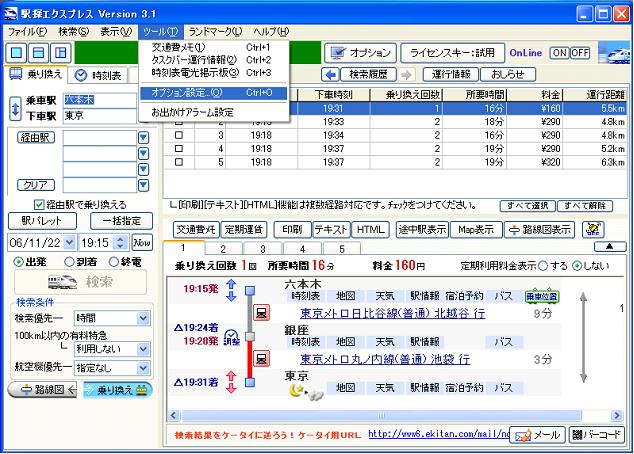Go forward in search history arrow

point(407,74)
